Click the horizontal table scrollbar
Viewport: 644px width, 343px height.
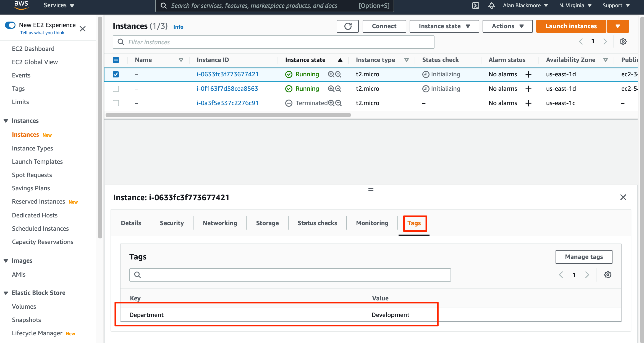click(x=228, y=115)
